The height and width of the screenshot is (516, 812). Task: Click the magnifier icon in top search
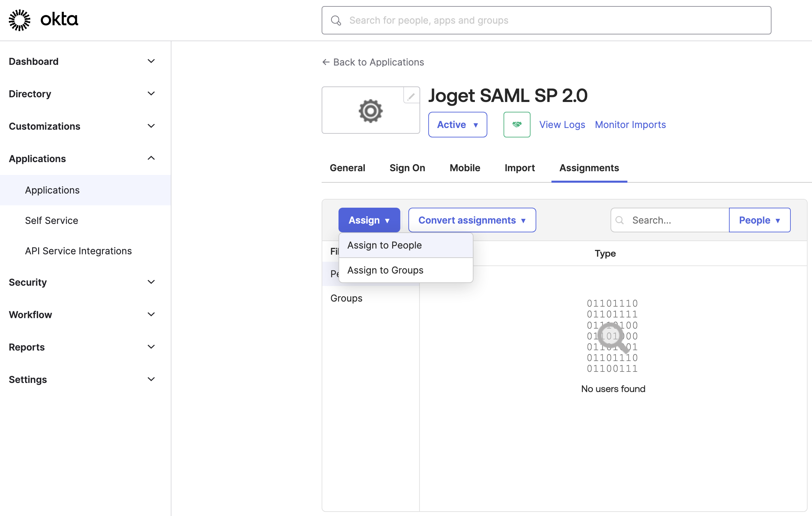click(336, 21)
